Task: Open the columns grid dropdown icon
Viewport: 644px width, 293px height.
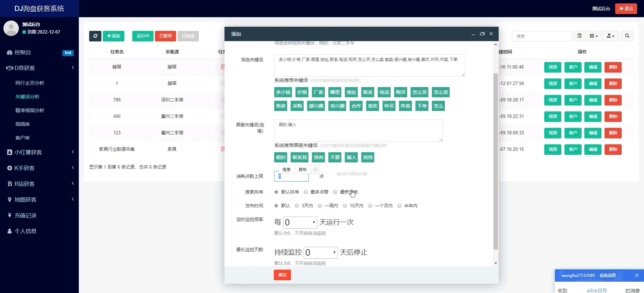Action: point(594,36)
